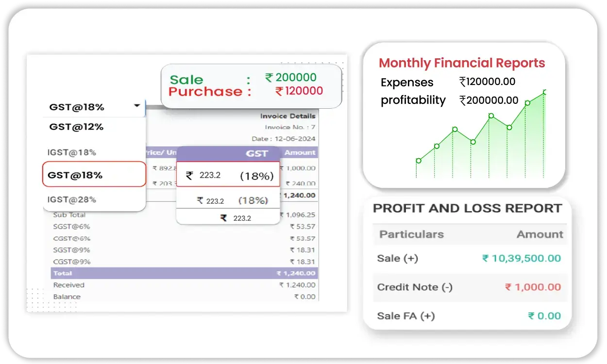
Task: Click Credit Note (-) row label
Action: tap(415, 287)
